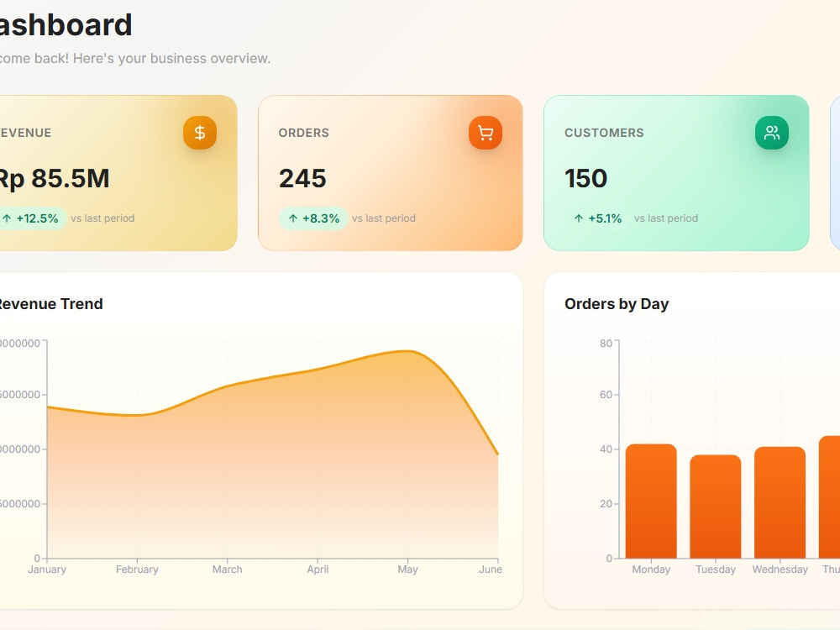Click the upward arrow beside +12.5%

click(x=7, y=218)
